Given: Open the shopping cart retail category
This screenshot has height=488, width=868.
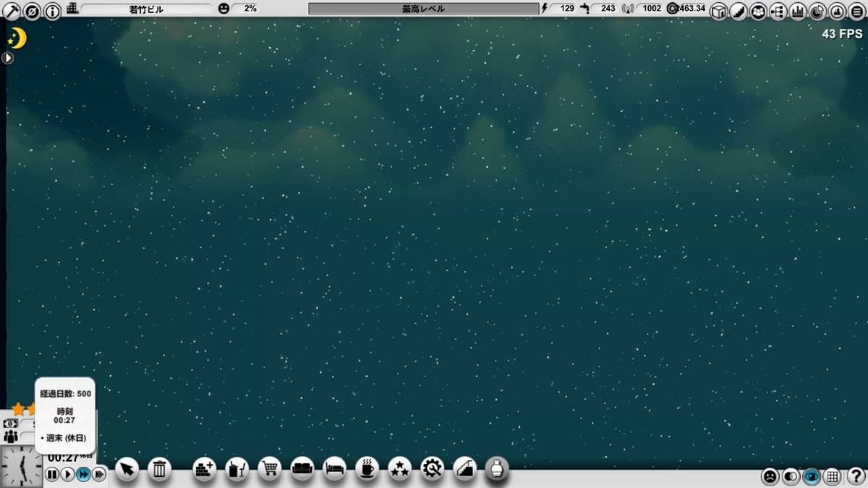Looking at the screenshot, I should pyautogui.click(x=270, y=469).
